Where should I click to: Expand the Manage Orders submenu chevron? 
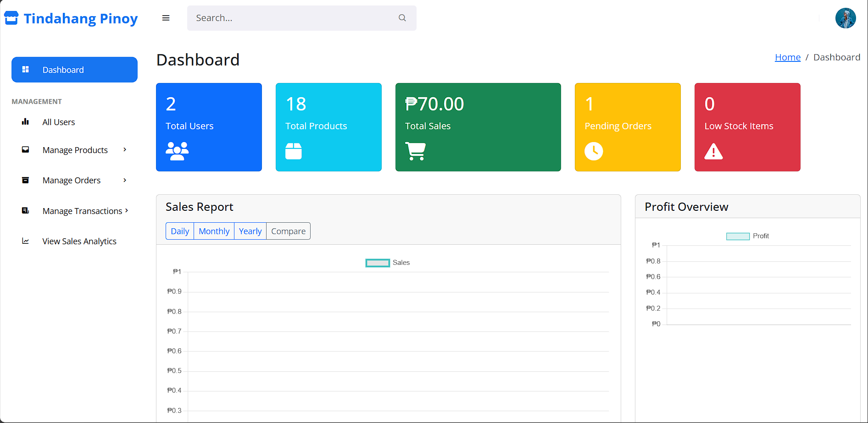pos(124,180)
